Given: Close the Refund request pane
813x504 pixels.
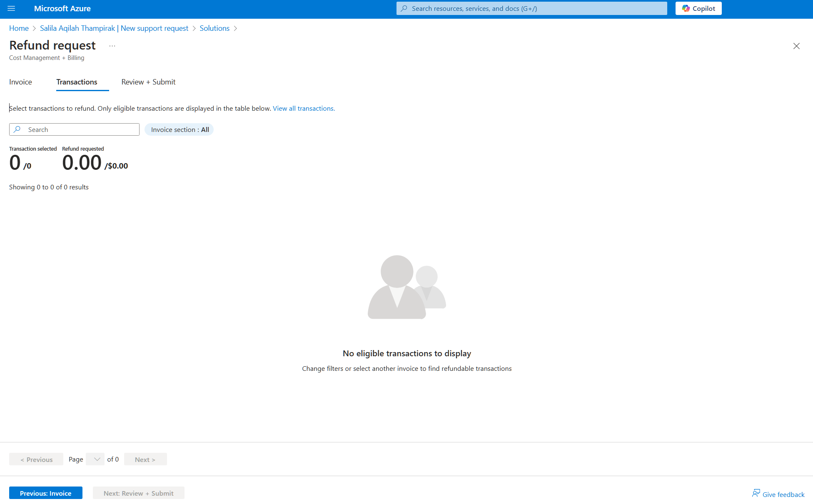Looking at the screenshot, I should (796, 46).
